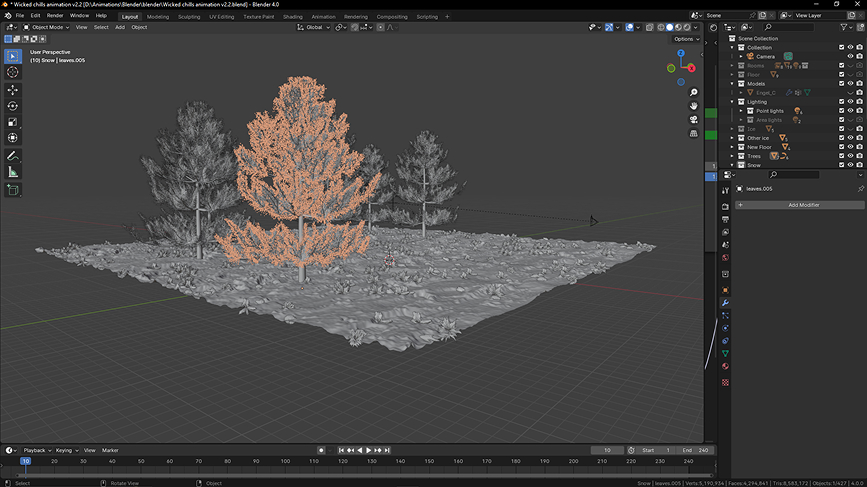Select the 3D Cursor tool
Image resolution: width=867 pixels, height=487 pixels.
13,72
